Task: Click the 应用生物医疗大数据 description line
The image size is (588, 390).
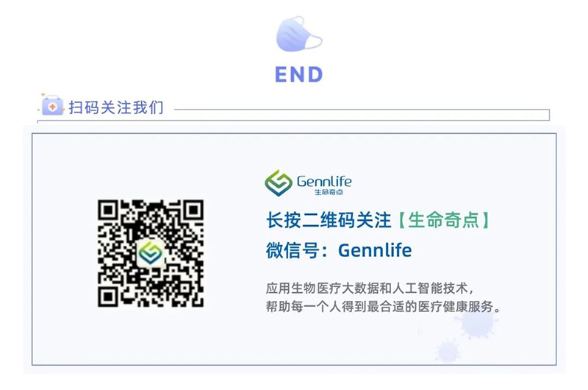Action: (x=370, y=288)
